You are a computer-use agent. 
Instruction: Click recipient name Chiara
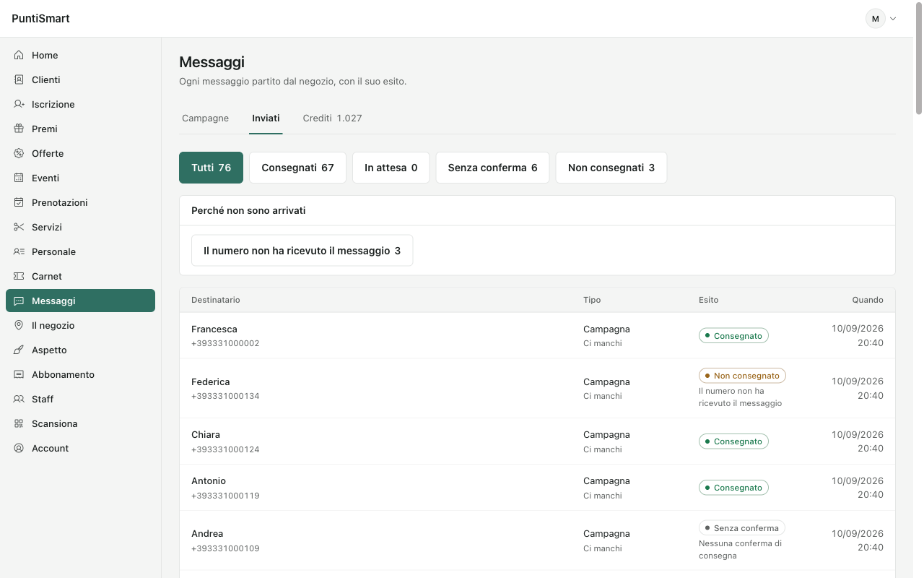(x=206, y=435)
